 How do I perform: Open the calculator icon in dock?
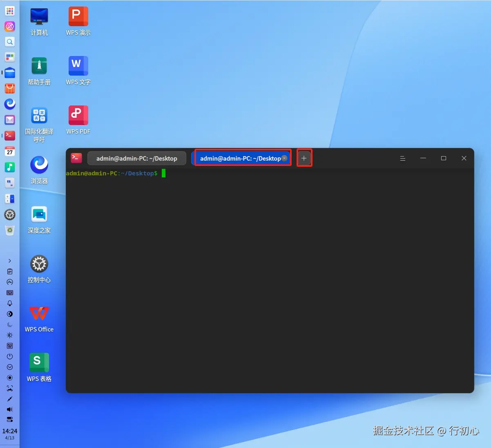pyautogui.click(x=10, y=199)
